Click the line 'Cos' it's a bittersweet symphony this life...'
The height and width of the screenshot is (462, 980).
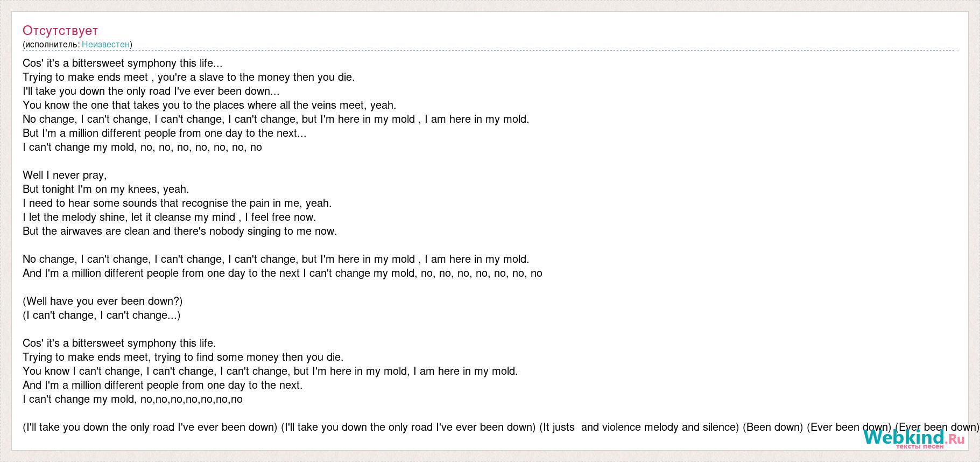click(x=123, y=63)
